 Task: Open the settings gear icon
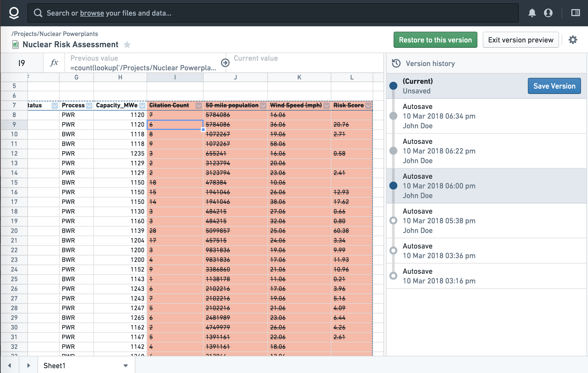point(573,40)
